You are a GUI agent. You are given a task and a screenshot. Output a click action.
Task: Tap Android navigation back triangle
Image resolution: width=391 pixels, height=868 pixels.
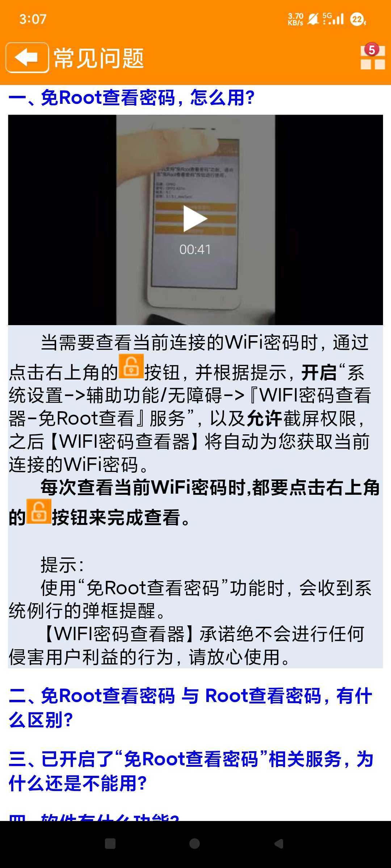click(x=278, y=844)
